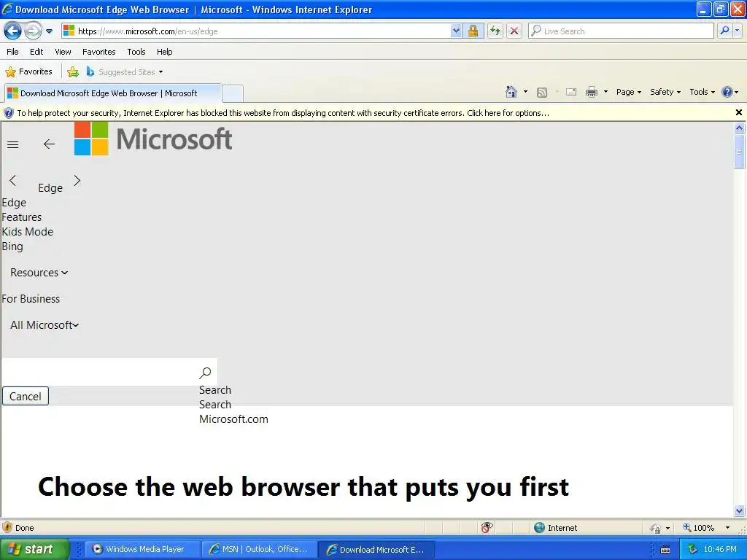Viewport: 747px width, 560px height.
Task: Open the Page command bar menu
Action: 628,92
